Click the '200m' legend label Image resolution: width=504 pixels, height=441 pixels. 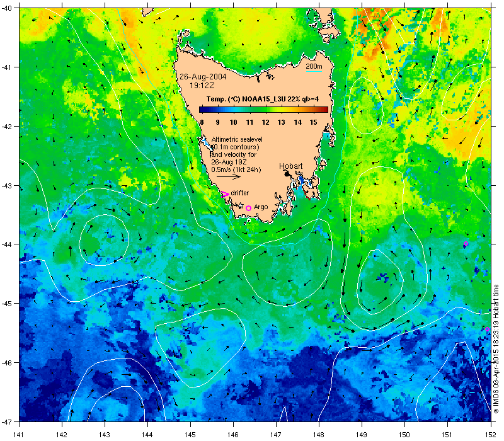point(314,67)
